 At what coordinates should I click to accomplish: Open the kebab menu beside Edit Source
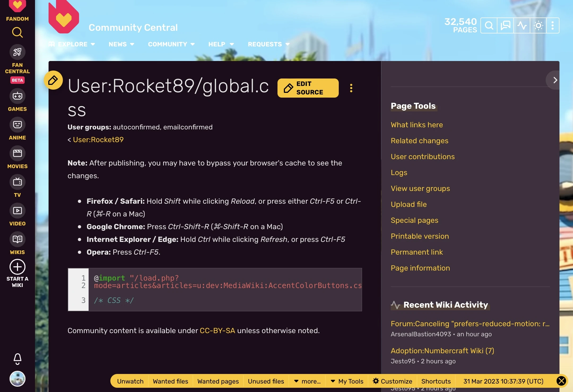[x=351, y=88]
